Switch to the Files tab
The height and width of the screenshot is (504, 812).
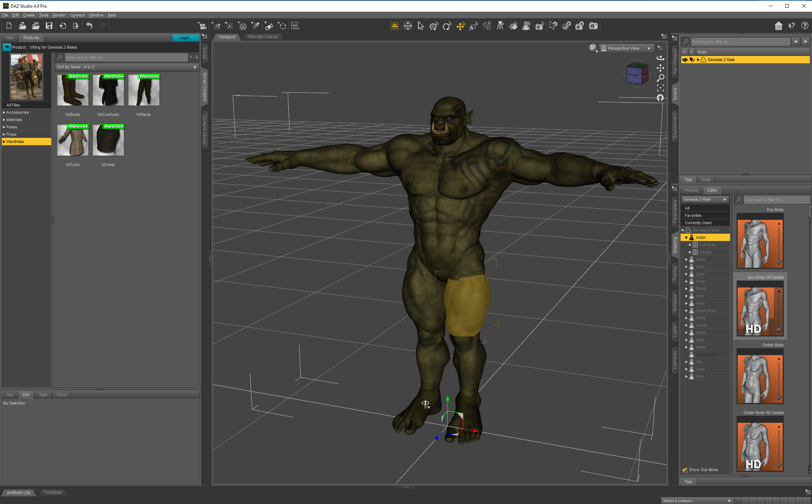point(10,38)
